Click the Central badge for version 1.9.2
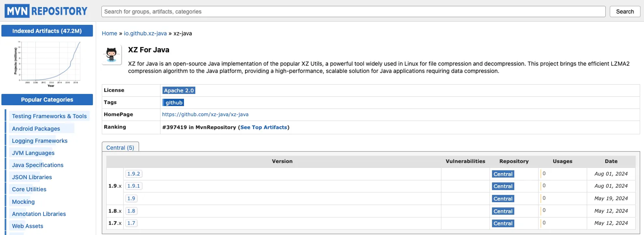Screen dimensions: 644x235 tap(503, 174)
